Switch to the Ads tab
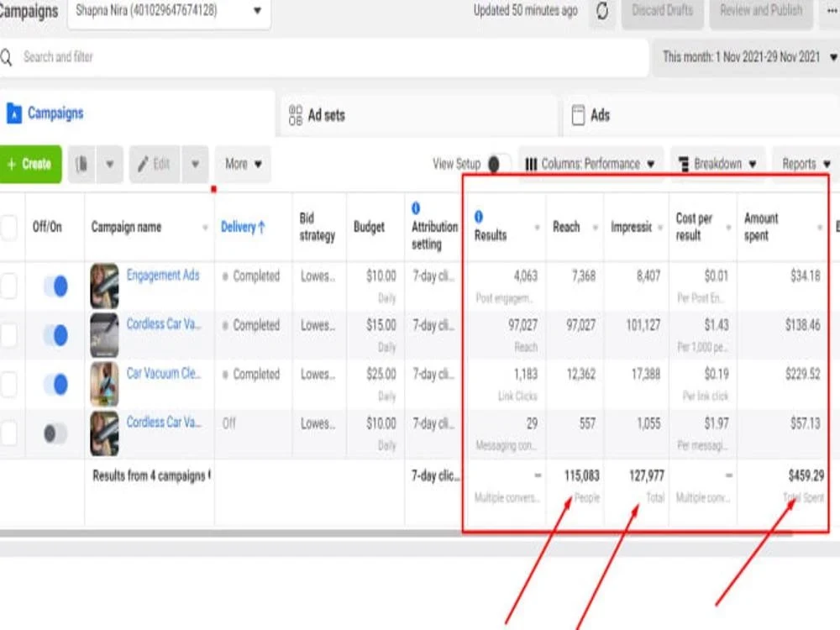Screen dimensions: 840x630 [701, 114]
